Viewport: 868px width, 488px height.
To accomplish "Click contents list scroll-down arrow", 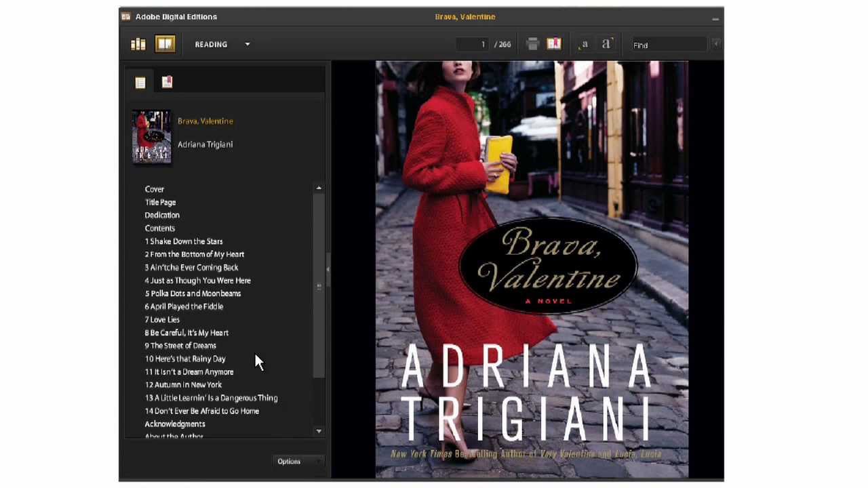I will 319,431.
